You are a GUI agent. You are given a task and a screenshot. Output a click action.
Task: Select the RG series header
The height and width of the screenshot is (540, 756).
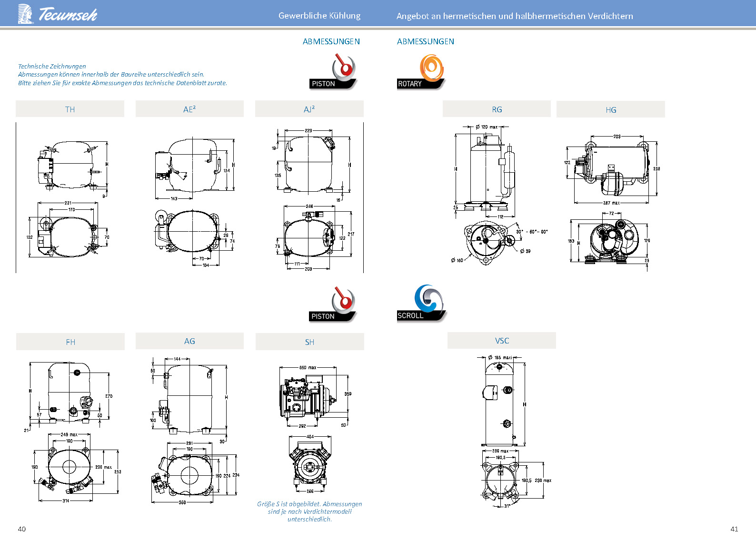tap(497, 109)
